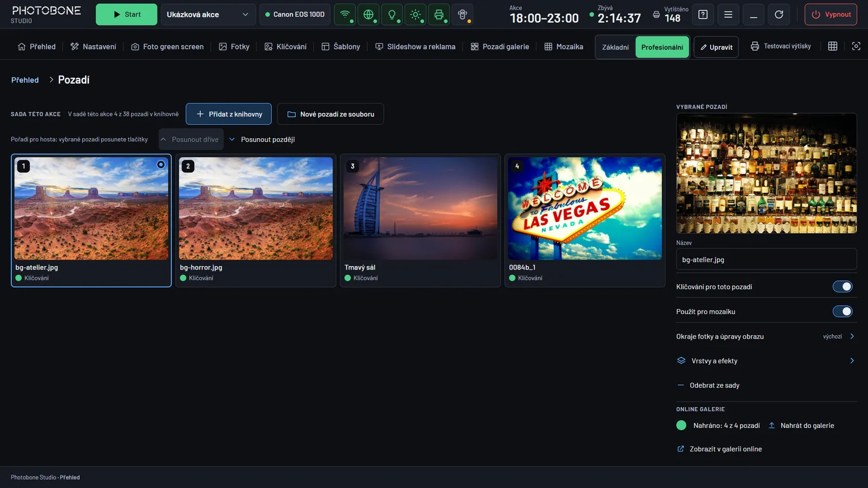Screen dimensions: 868x488
Task: Switch to Profesionální mode
Action: tap(662, 47)
